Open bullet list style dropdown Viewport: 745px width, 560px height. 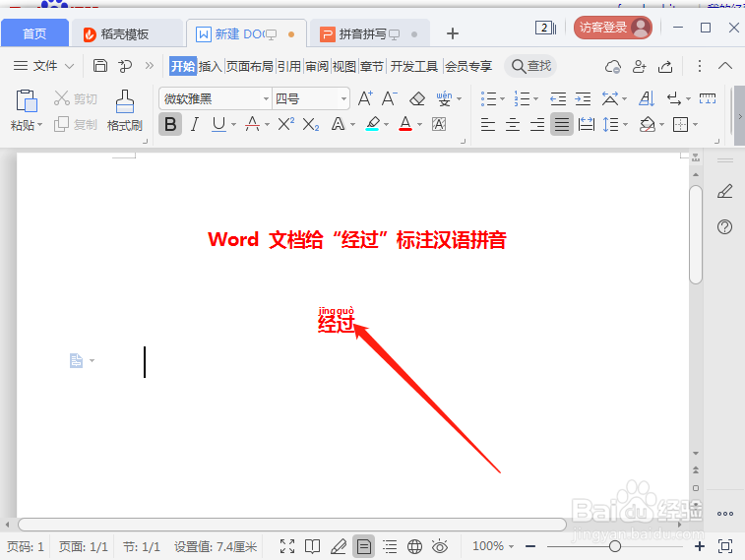point(502,99)
